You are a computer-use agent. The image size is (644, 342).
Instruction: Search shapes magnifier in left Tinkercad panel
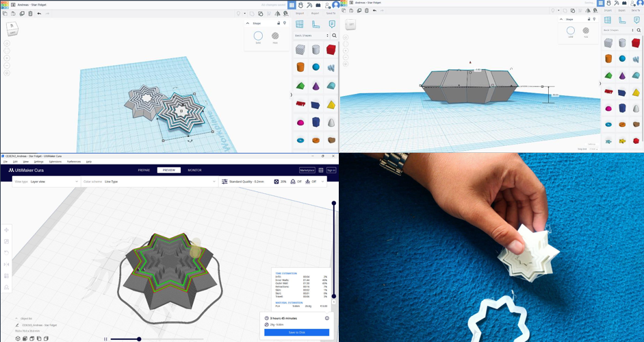(335, 36)
